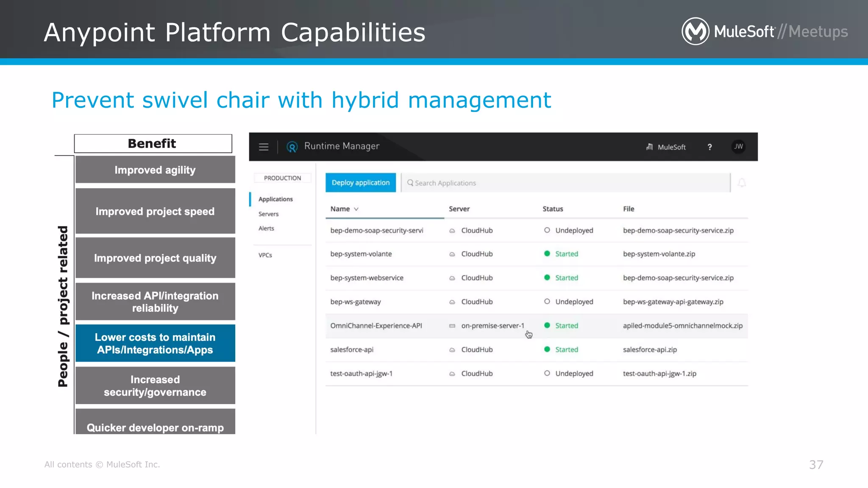Select Servers in the sidebar
The height and width of the screenshot is (488, 868).
coord(269,214)
